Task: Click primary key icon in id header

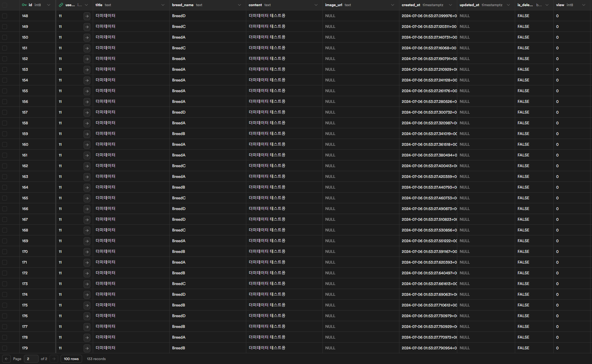Action: click(24, 5)
